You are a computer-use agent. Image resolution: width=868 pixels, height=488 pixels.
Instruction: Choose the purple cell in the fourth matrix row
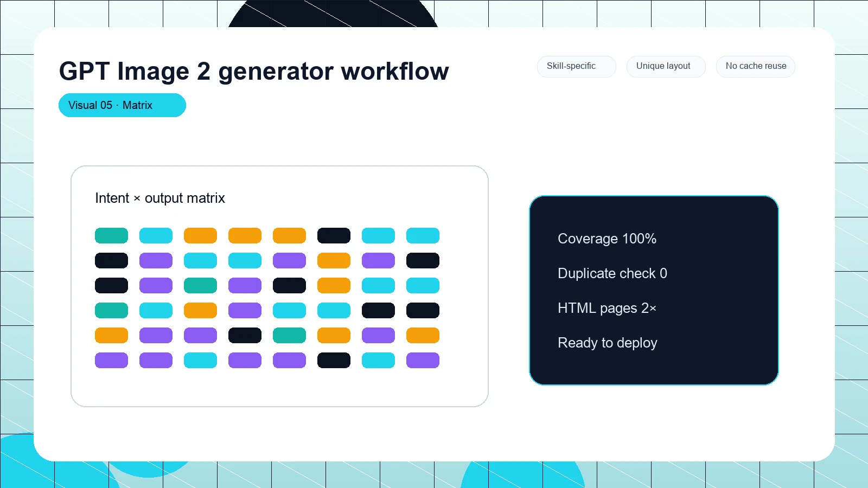245,311
